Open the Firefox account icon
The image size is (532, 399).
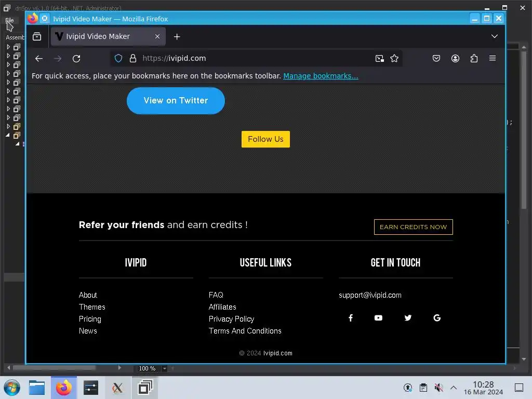[455, 58]
